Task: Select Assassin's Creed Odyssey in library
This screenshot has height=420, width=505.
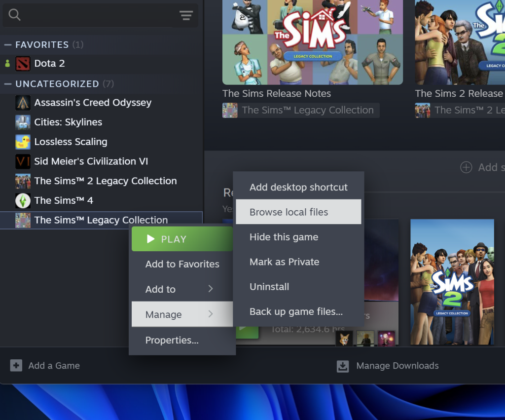Action: 93,103
